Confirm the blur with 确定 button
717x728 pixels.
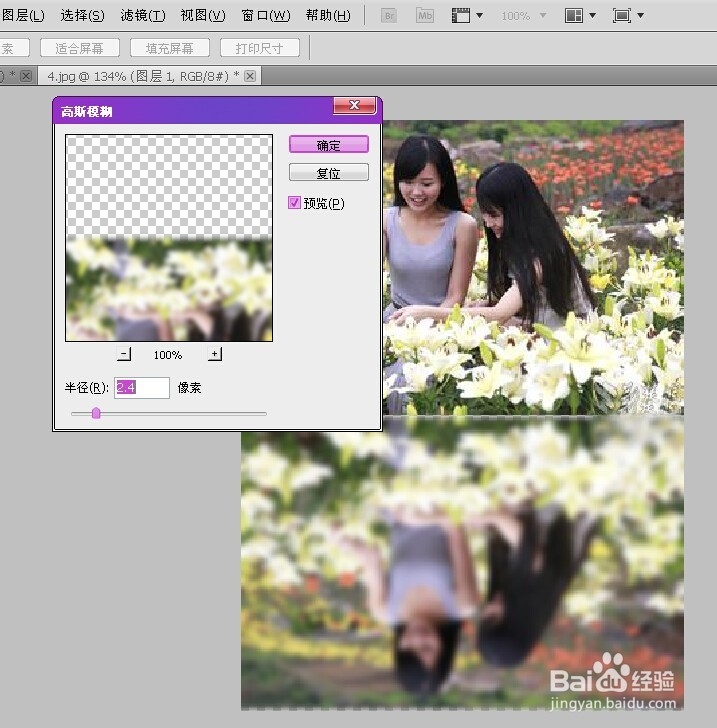[329, 145]
